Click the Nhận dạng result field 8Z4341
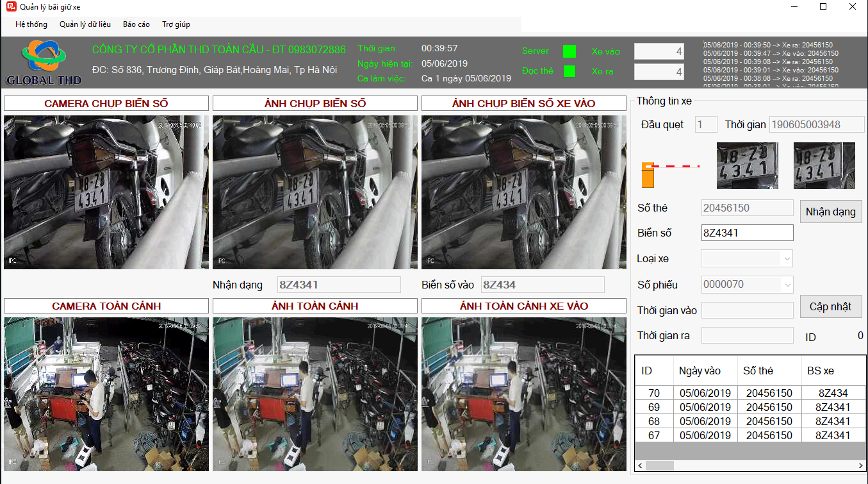 (339, 285)
